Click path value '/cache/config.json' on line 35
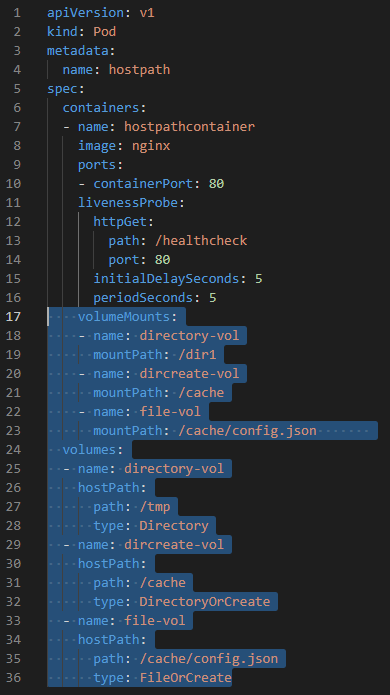Image resolution: width=390 pixels, height=695 pixels. click(x=209, y=659)
